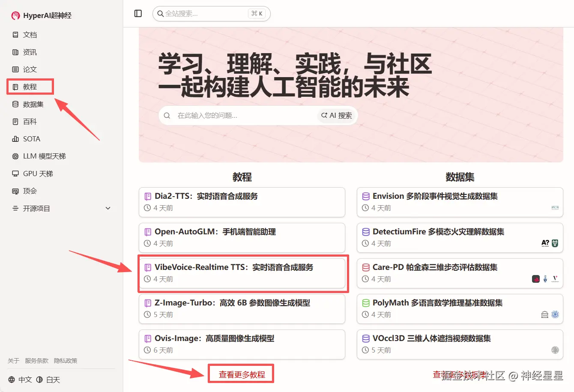Click the red database icon beside Care-PD
This screenshot has height=392, width=574.
[366, 267]
